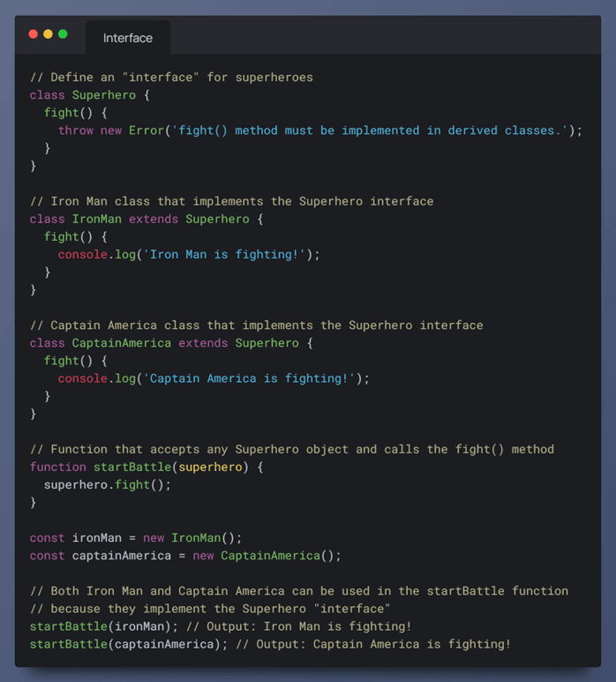Click the startBattle(captainAmerica) call

(129, 644)
